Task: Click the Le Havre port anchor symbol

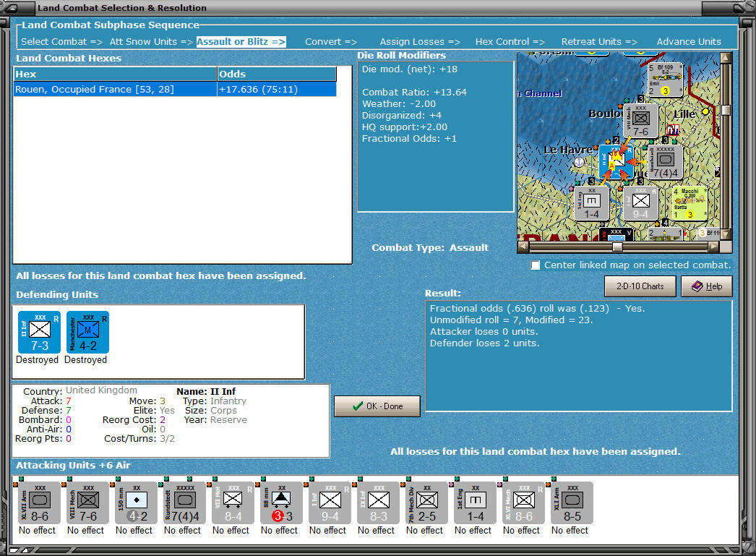Action: click(579, 163)
